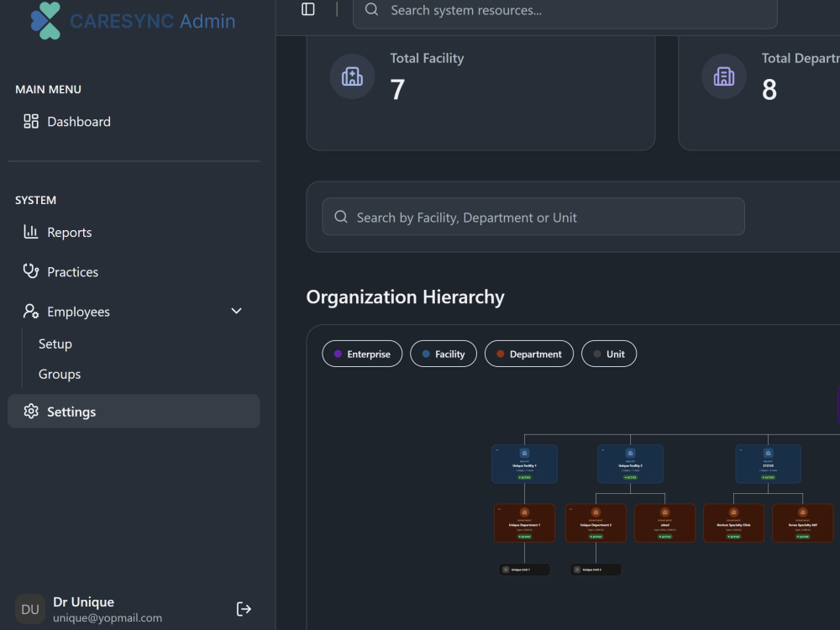This screenshot has height=630, width=840.
Task: Click magnifier icon in Facility search box
Action: [x=341, y=217]
